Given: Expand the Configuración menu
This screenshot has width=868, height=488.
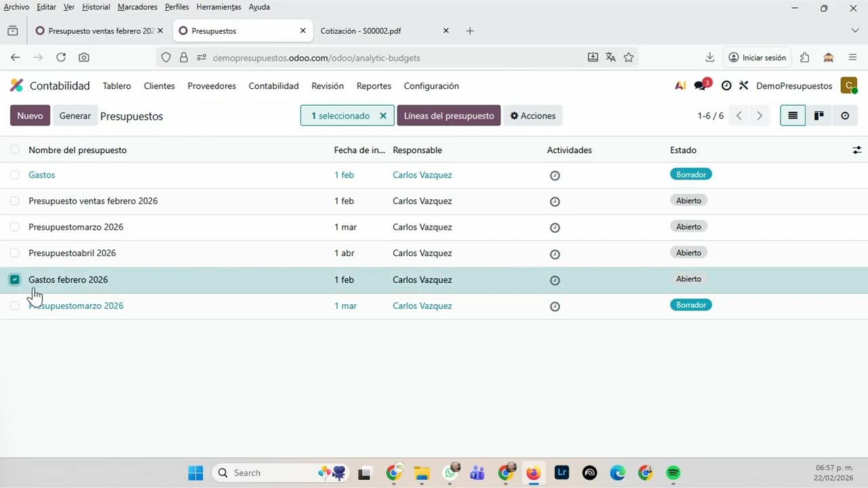Looking at the screenshot, I should pyautogui.click(x=431, y=86).
